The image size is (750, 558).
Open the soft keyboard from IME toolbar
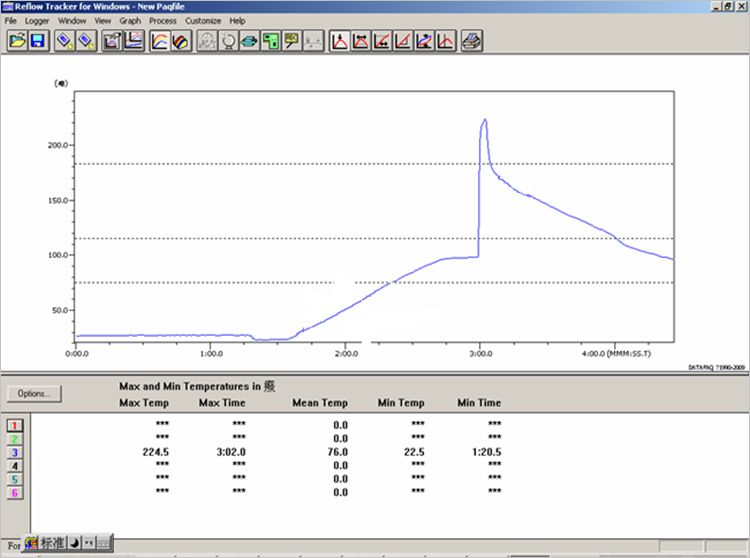click(x=104, y=543)
